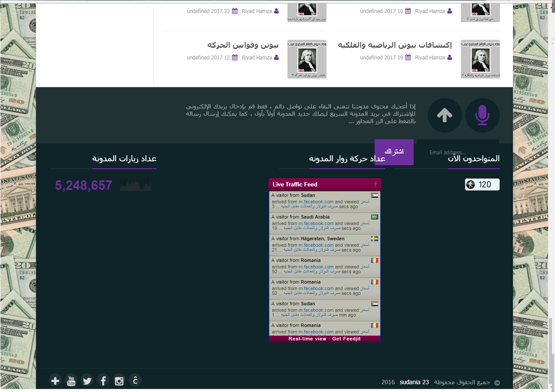The height and width of the screenshot is (392, 555).
Task: Click the 'عداد حركة زوار المدونه' heading
Action: point(347,159)
